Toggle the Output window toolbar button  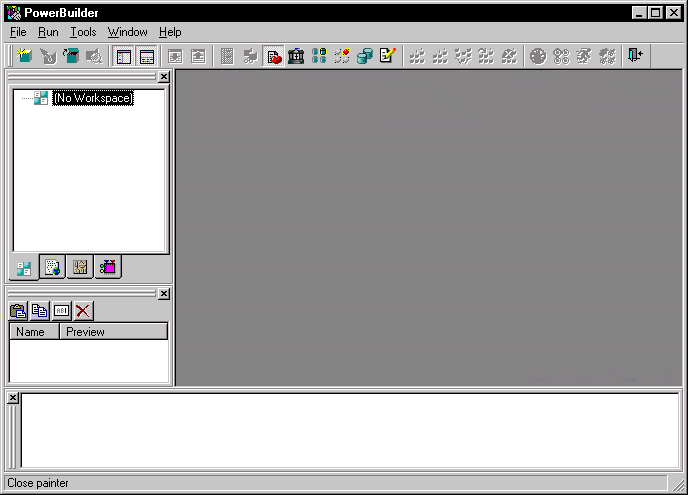pyautogui.click(x=147, y=56)
